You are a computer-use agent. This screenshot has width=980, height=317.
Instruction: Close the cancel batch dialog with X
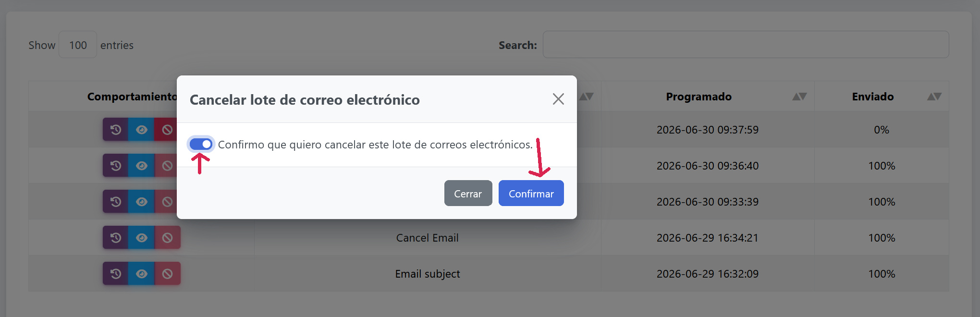tap(558, 99)
